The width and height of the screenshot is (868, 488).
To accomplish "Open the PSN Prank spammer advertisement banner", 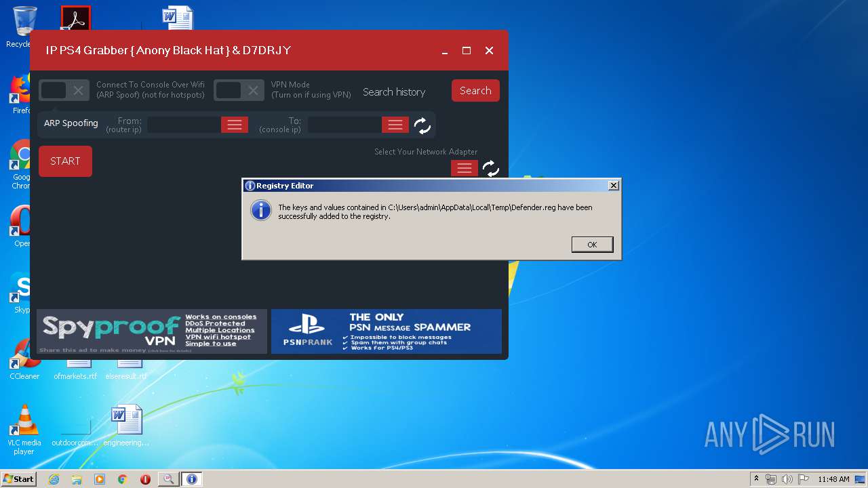I will (387, 331).
